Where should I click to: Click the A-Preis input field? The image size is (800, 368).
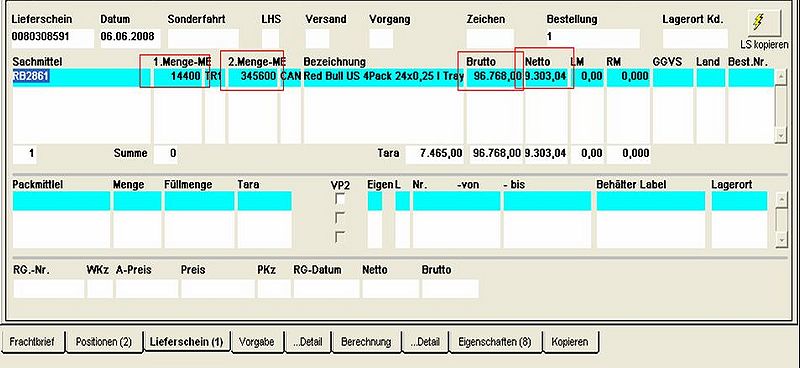147,289
